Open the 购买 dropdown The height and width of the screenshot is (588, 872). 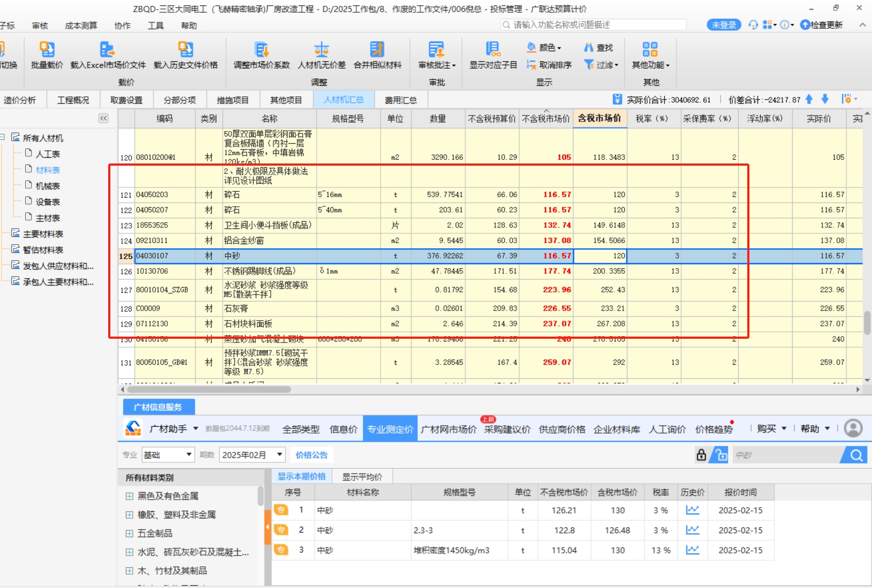pos(772,429)
